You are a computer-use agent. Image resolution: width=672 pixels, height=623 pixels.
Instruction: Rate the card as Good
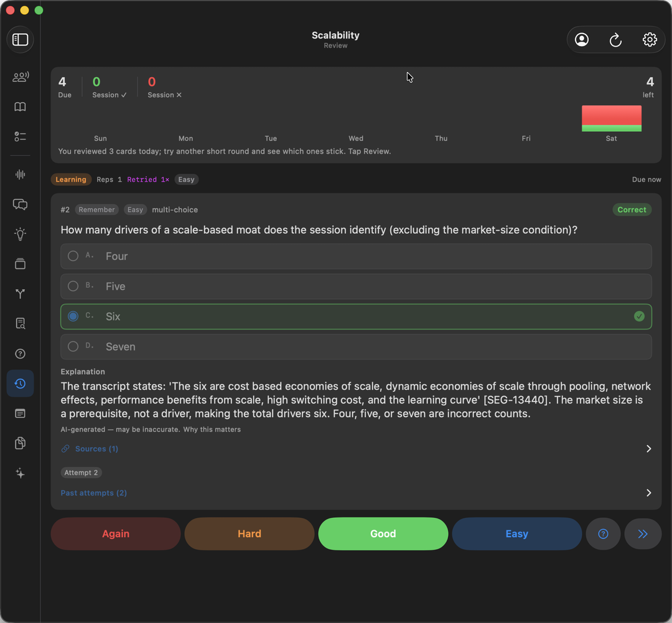[x=383, y=534]
